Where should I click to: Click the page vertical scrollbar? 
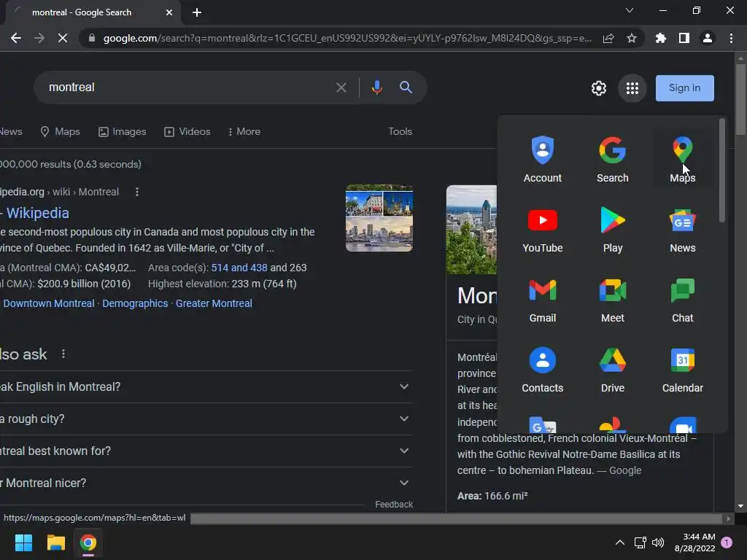click(x=740, y=98)
